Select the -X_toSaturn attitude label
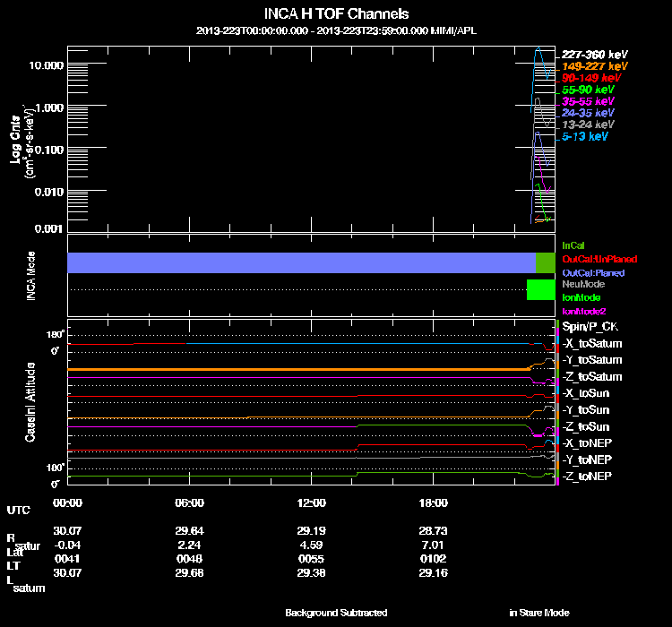Viewport: 672px width, 627px height. [x=591, y=344]
